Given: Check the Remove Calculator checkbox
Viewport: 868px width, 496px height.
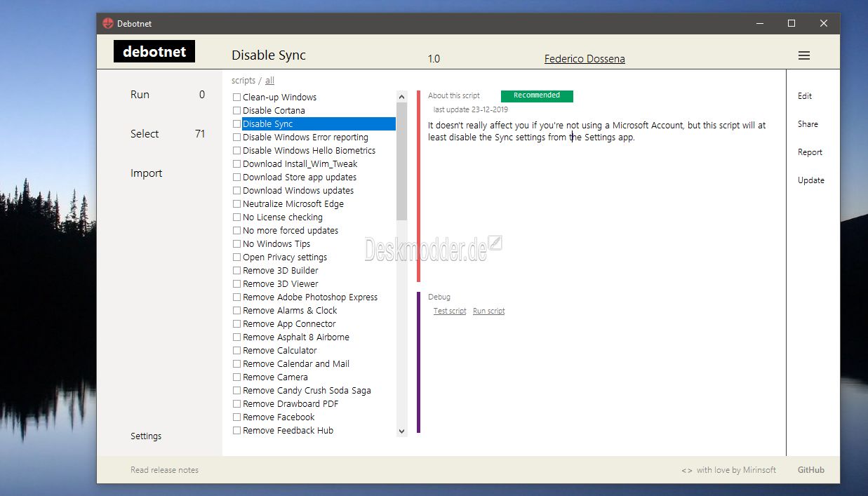Looking at the screenshot, I should 236,351.
